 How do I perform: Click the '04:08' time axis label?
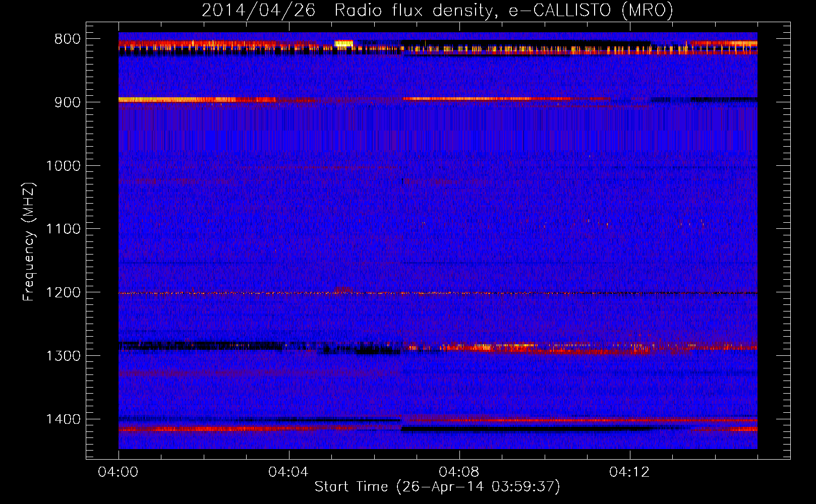(459, 472)
